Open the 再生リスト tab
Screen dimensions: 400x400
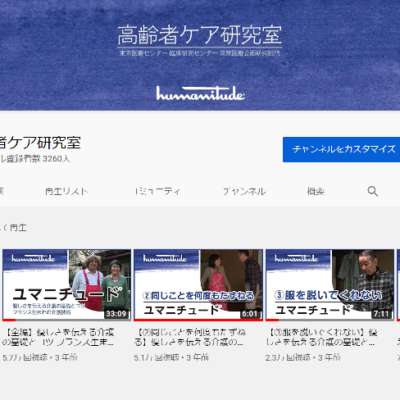(66, 191)
